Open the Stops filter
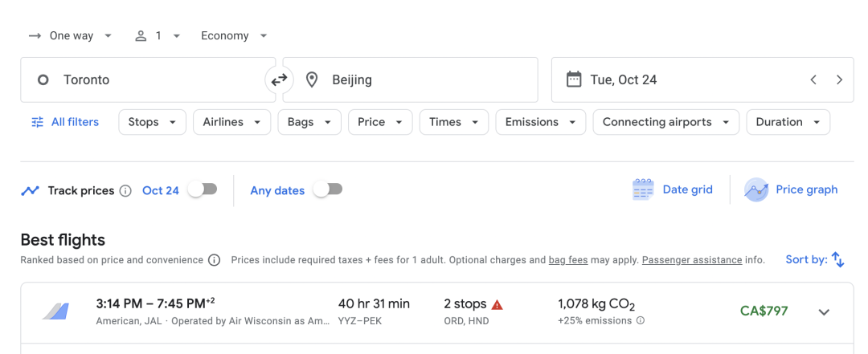The image size is (868, 354). point(152,122)
